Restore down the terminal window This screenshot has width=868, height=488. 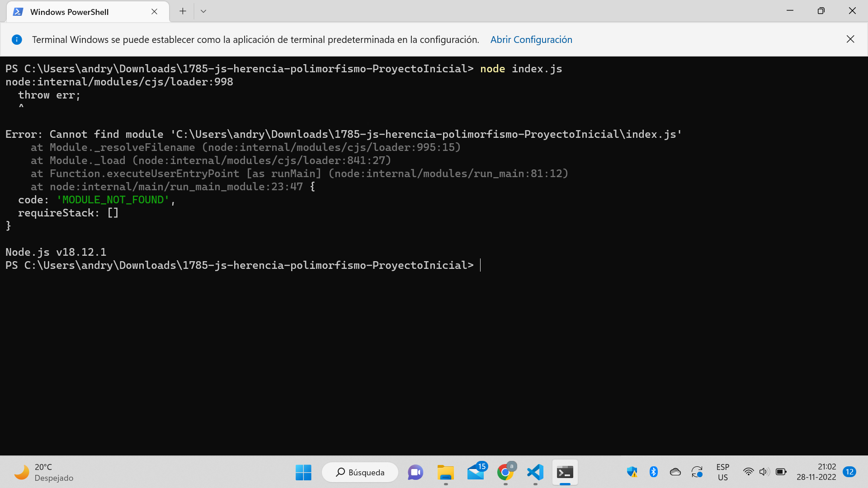coord(821,11)
